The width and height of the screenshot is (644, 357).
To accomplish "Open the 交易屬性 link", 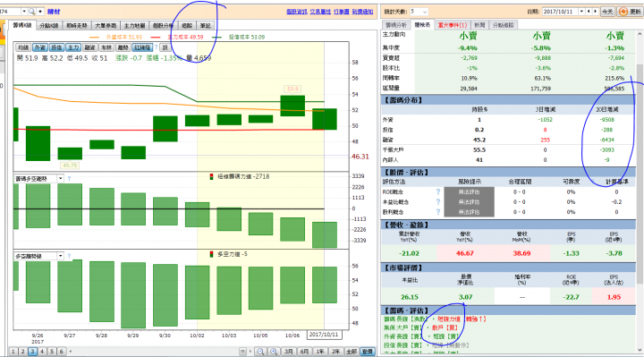I will (x=320, y=12).
